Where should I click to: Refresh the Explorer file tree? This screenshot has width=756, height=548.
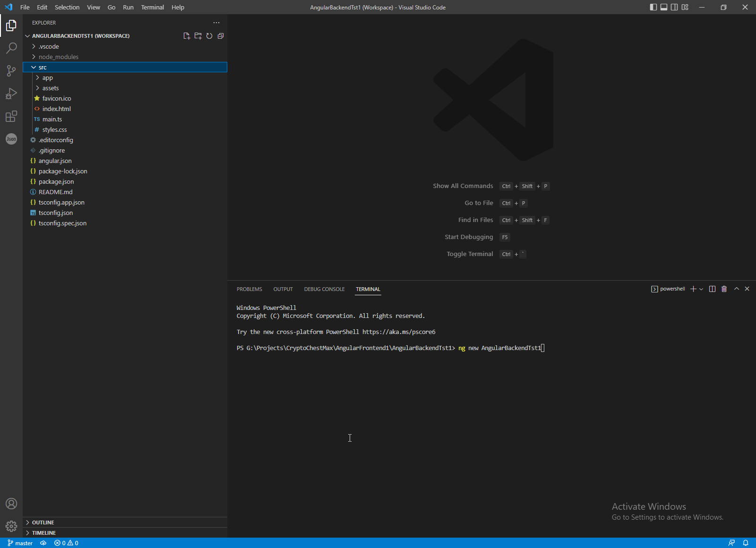(209, 36)
